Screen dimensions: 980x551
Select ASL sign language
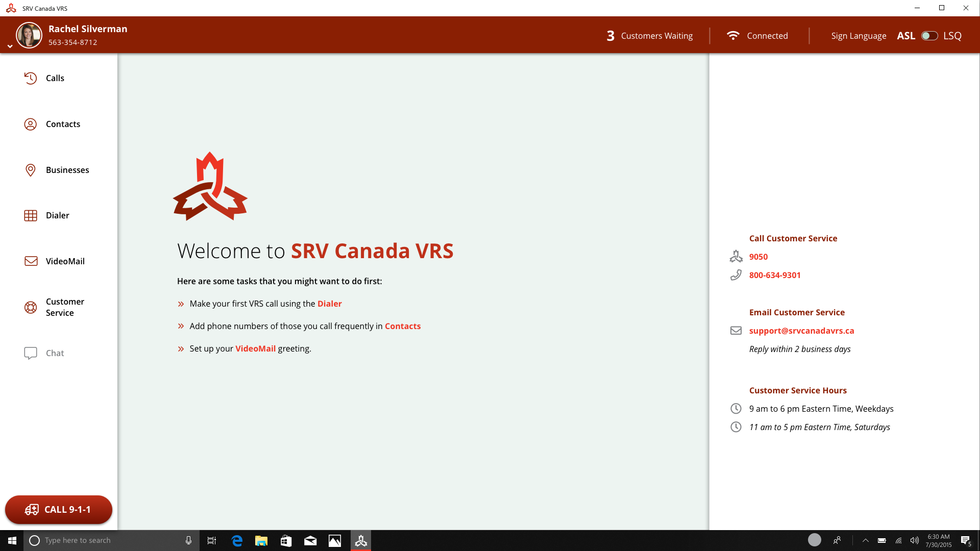906,36
